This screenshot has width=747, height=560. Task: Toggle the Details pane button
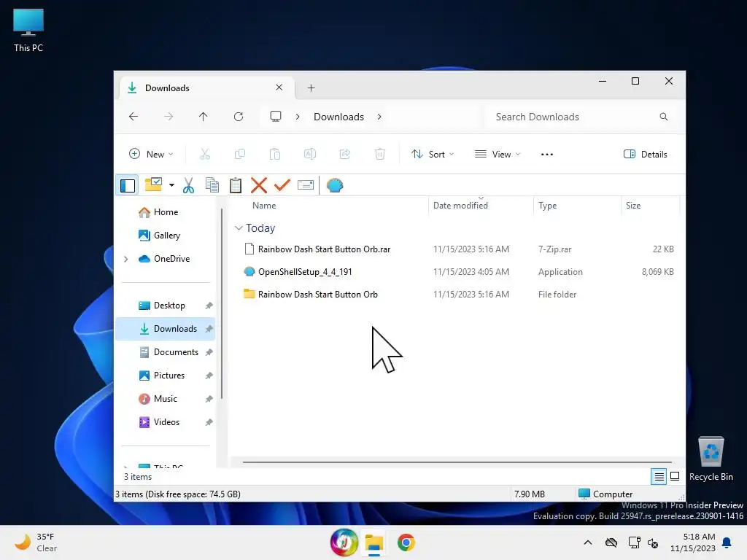pyautogui.click(x=646, y=154)
